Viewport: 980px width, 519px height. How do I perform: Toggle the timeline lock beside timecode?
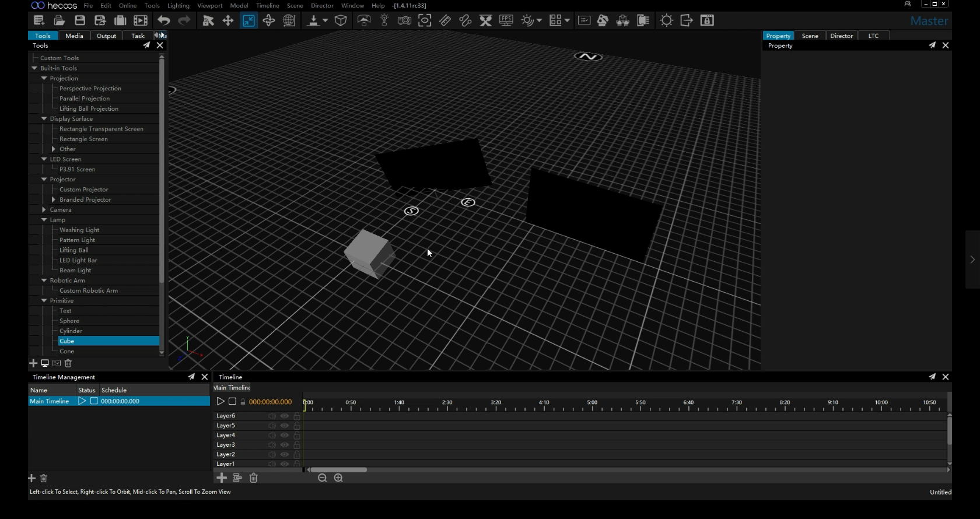pyautogui.click(x=243, y=402)
